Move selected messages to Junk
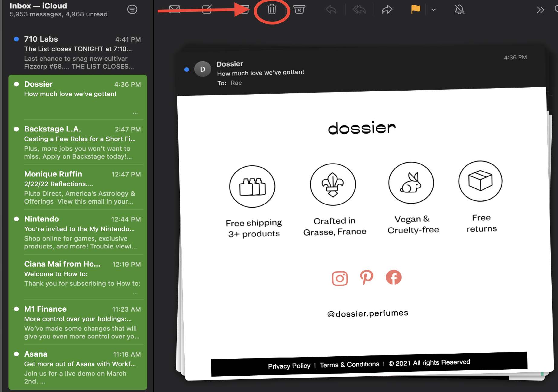558x392 pixels. point(299,9)
